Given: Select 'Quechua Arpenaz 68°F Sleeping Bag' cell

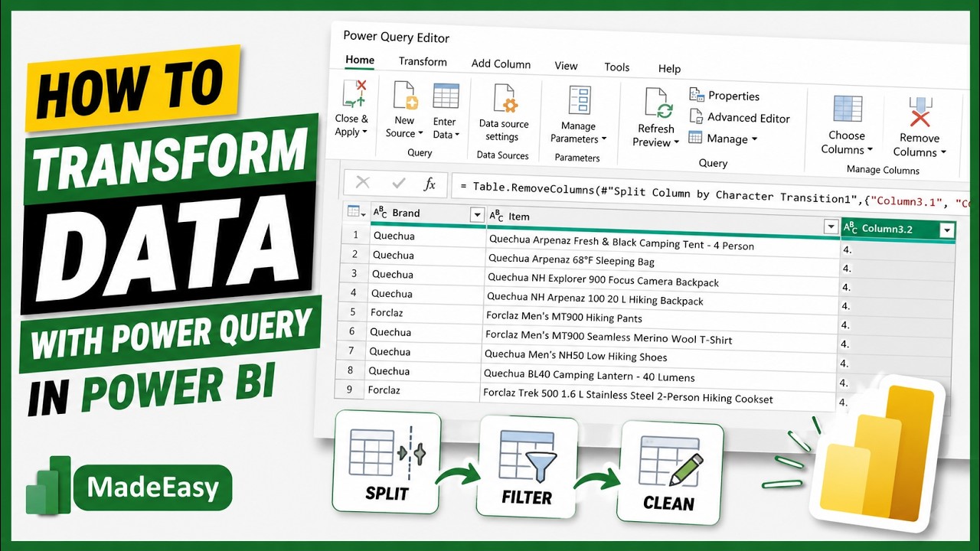Looking at the screenshot, I should [x=663, y=262].
